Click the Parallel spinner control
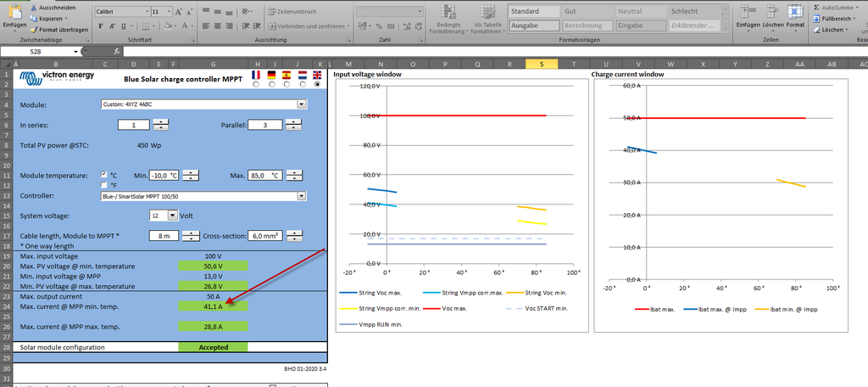Viewport: 868px width, 387px height. coord(294,126)
